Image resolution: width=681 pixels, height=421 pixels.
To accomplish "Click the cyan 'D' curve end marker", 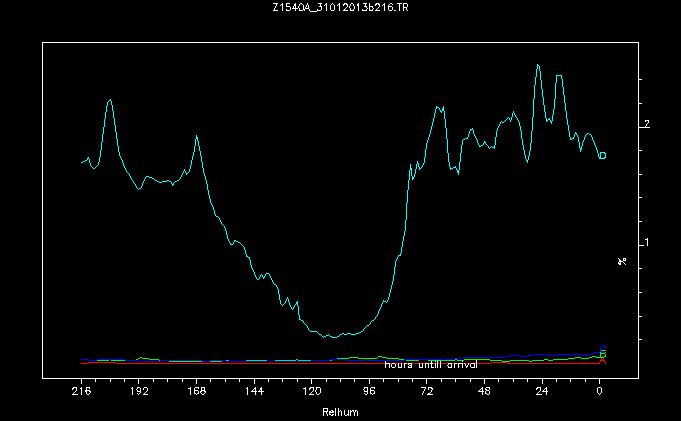I will click(602, 155).
